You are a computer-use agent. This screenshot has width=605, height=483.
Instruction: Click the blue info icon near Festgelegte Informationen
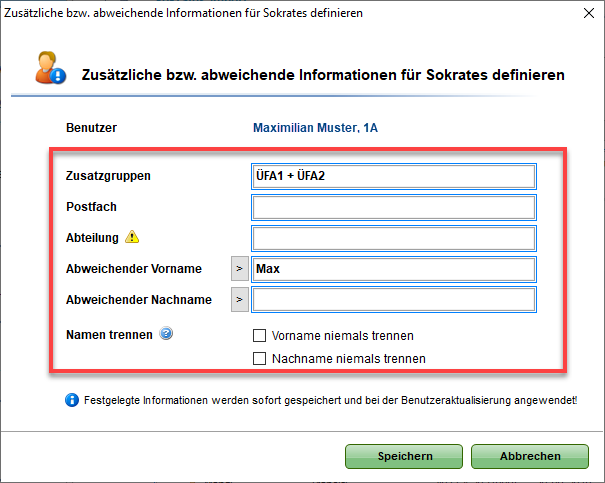click(x=72, y=400)
